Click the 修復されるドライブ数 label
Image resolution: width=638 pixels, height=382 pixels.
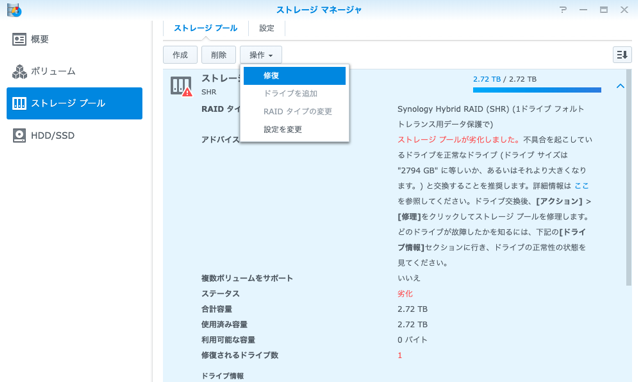240,355
